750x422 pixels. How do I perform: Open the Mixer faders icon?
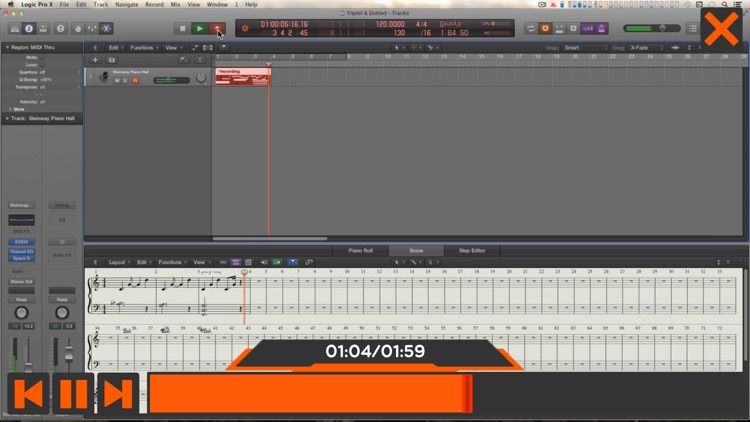(92, 29)
